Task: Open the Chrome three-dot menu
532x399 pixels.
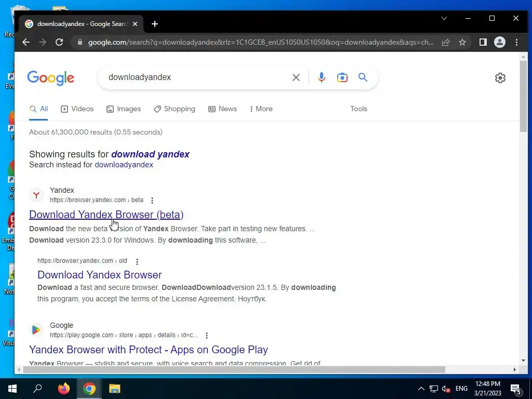Action: coord(516,43)
